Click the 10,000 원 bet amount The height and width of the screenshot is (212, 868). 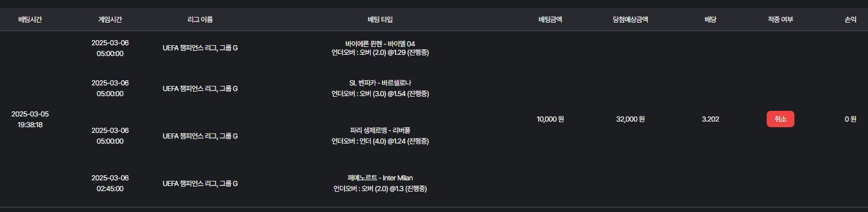(x=550, y=119)
